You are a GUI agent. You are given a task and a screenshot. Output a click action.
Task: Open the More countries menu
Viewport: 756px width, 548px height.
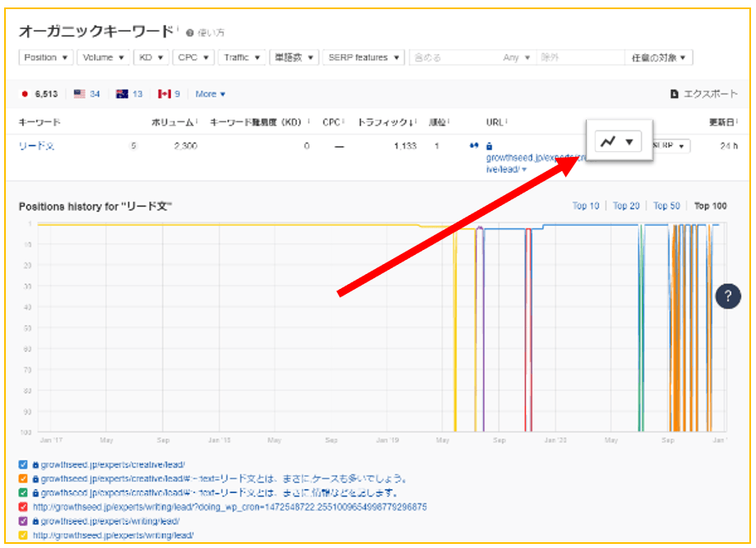[x=208, y=94]
